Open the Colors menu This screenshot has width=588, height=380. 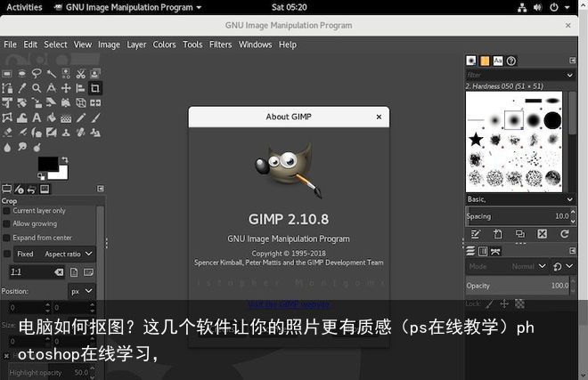click(x=164, y=44)
